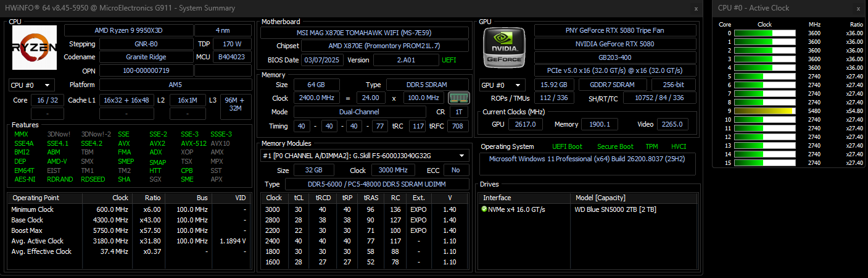Click the 256-bit bus width value

point(674,85)
